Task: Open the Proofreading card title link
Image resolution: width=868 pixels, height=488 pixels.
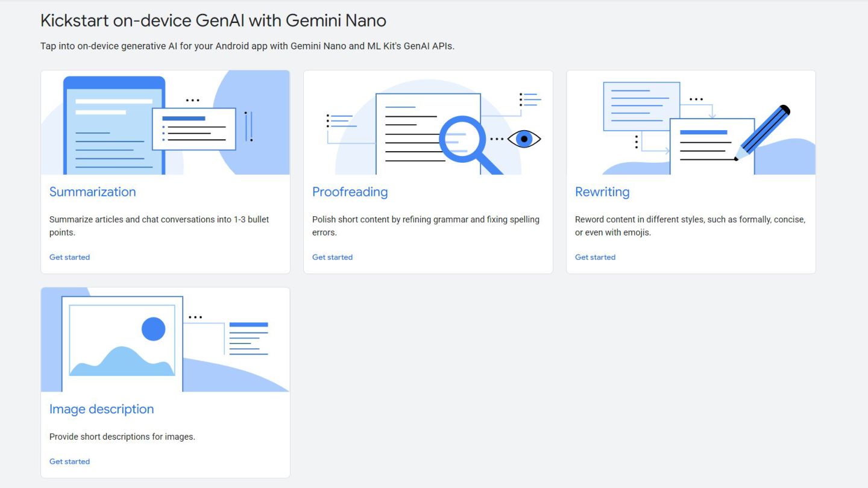Action: 350,192
